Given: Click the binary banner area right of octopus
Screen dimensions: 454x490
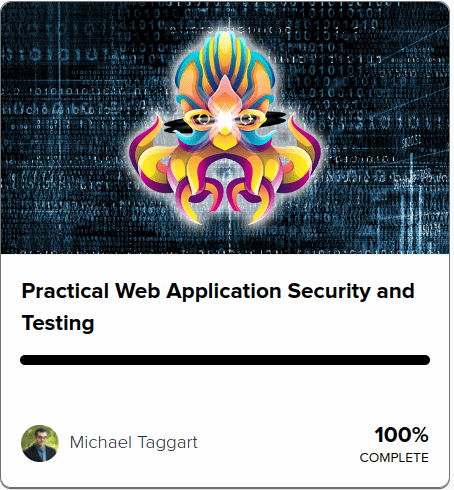Looking at the screenshot, I should [x=385, y=127].
